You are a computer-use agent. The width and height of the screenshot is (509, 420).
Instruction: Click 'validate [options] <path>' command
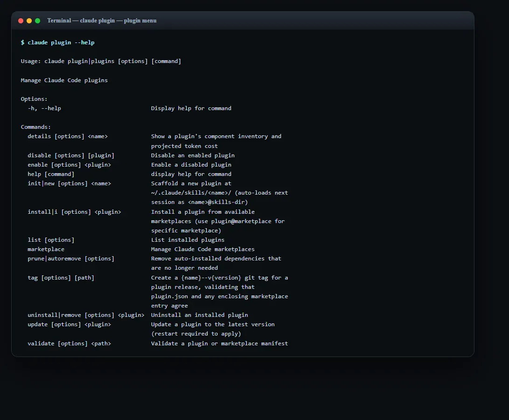coord(70,343)
